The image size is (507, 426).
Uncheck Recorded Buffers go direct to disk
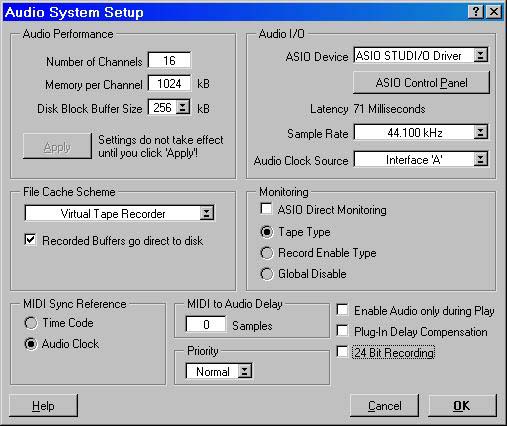tap(30, 240)
